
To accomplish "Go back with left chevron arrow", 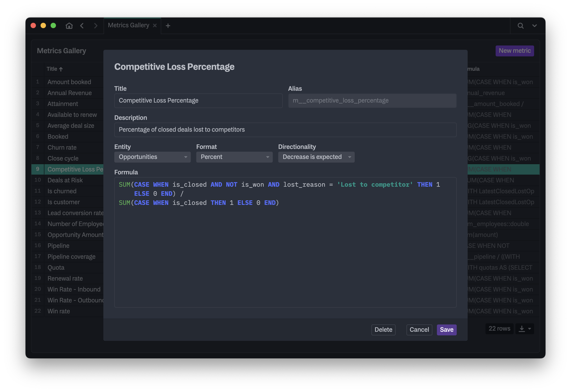I will click(82, 25).
